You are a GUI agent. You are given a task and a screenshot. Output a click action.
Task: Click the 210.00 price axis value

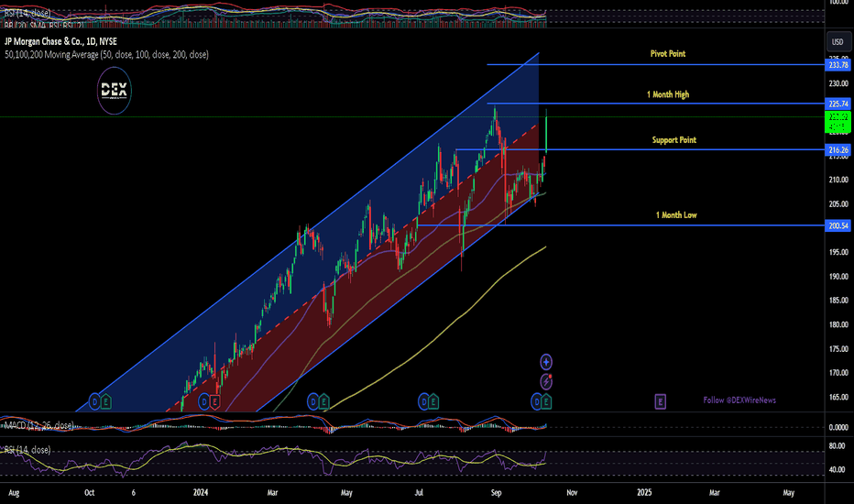[x=838, y=180]
